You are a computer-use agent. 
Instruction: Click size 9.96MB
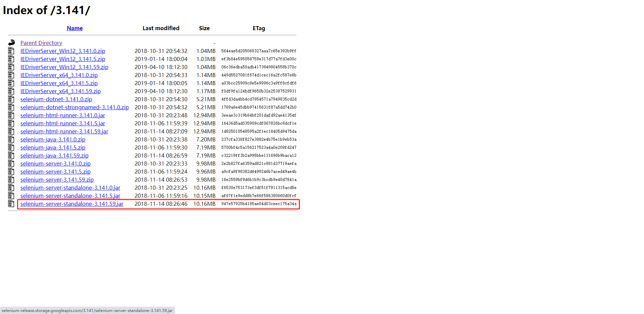[206, 172]
